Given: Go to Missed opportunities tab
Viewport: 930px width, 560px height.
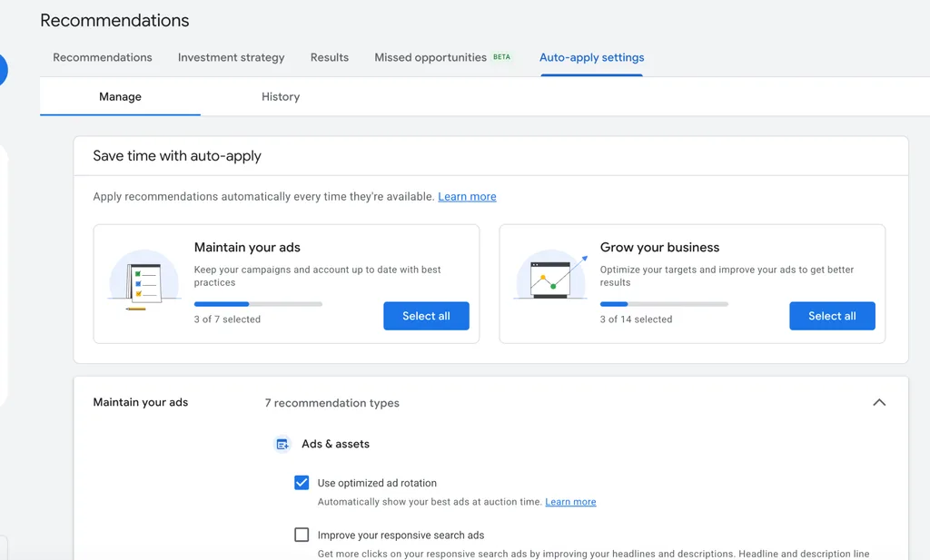Looking at the screenshot, I should (x=430, y=57).
